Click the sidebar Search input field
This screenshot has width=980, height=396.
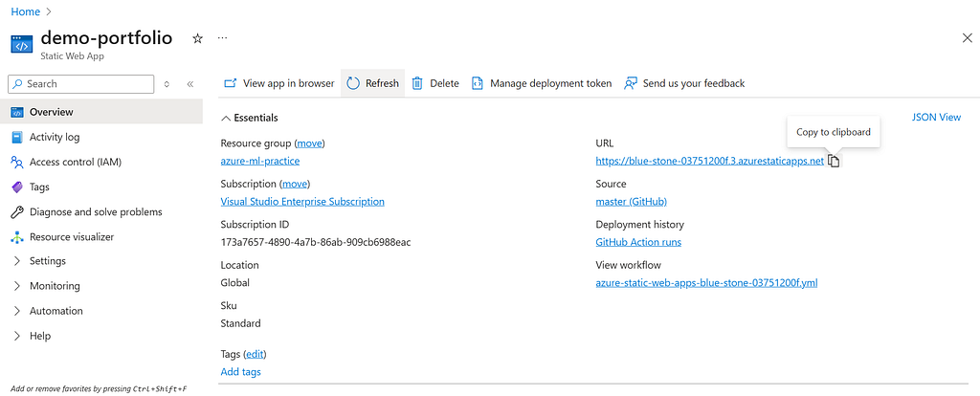point(80,84)
